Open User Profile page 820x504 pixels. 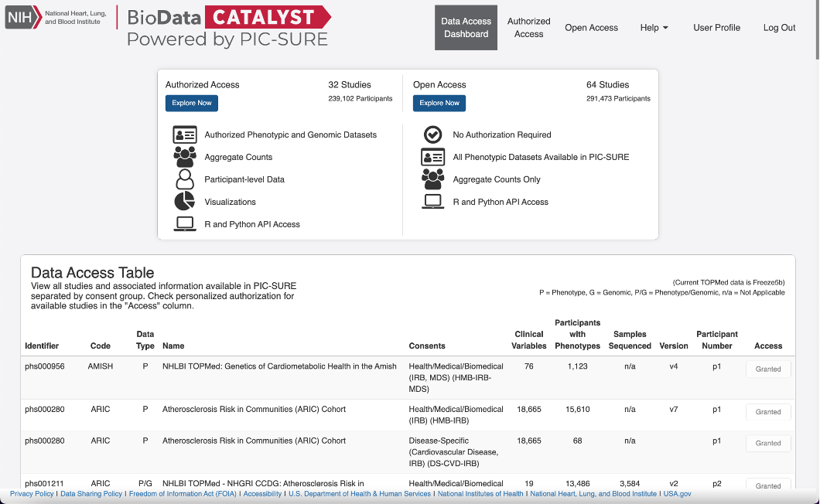click(x=716, y=28)
